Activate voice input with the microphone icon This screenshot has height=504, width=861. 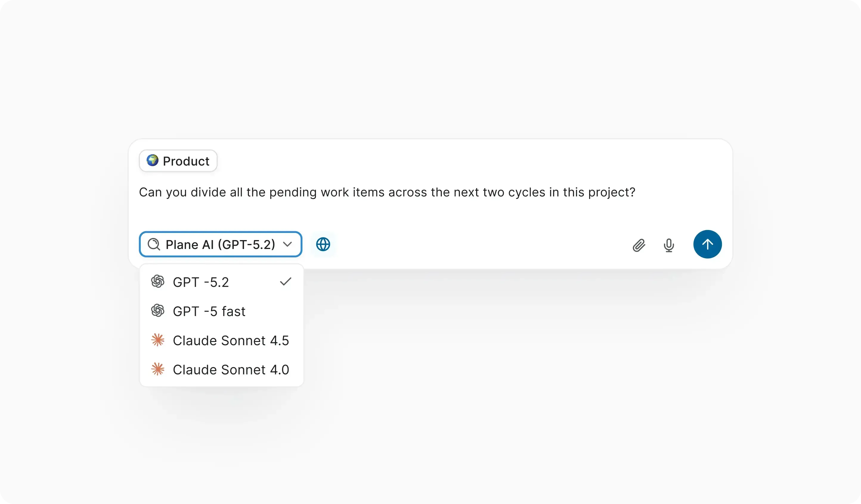[669, 245]
